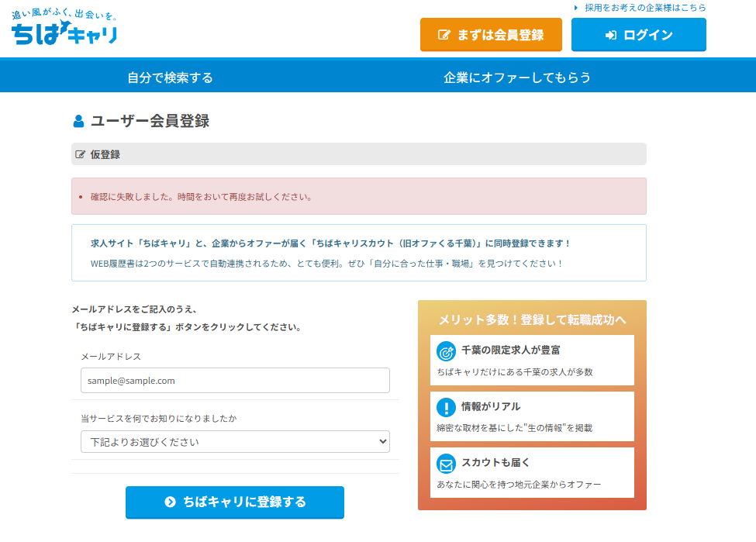This screenshot has height=542, width=756.
Task: Click the text ちばキャリだけにある千葉の求人が多数
Action: 514,371
